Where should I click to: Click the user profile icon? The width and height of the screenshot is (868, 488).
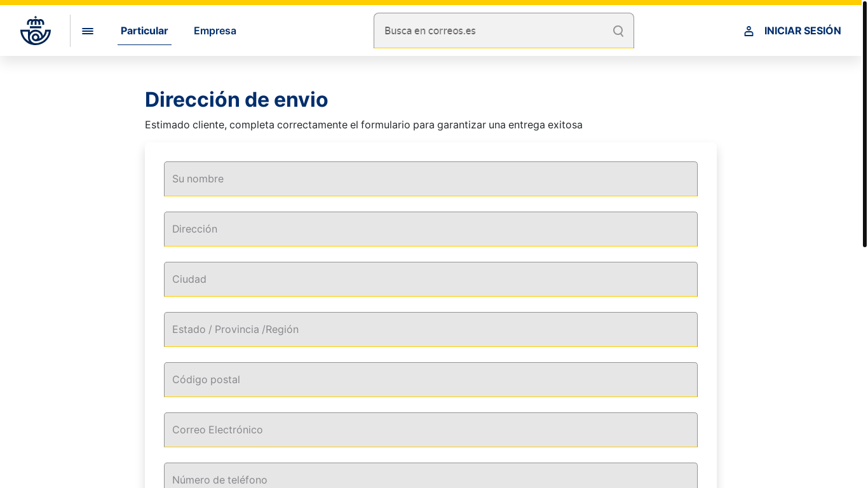pos(749,30)
